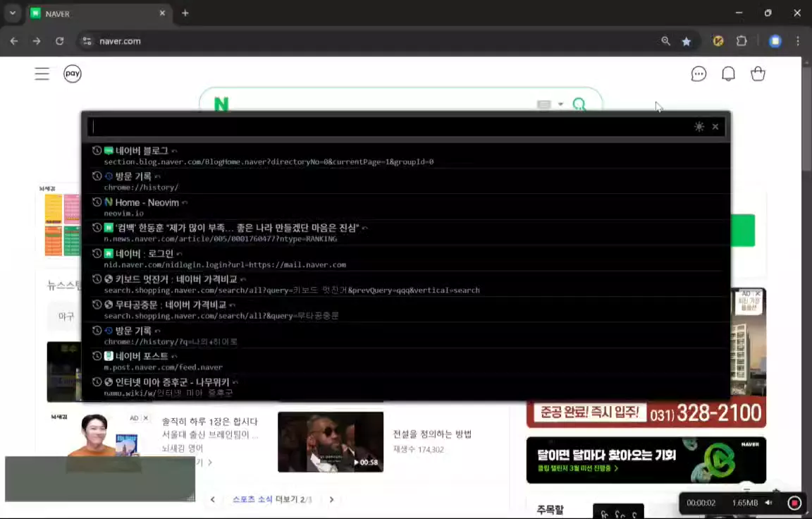This screenshot has height=519, width=812.
Task: Open 달이면 달마다 찾아오는 기회 banner
Action: (x=646, y=460)
